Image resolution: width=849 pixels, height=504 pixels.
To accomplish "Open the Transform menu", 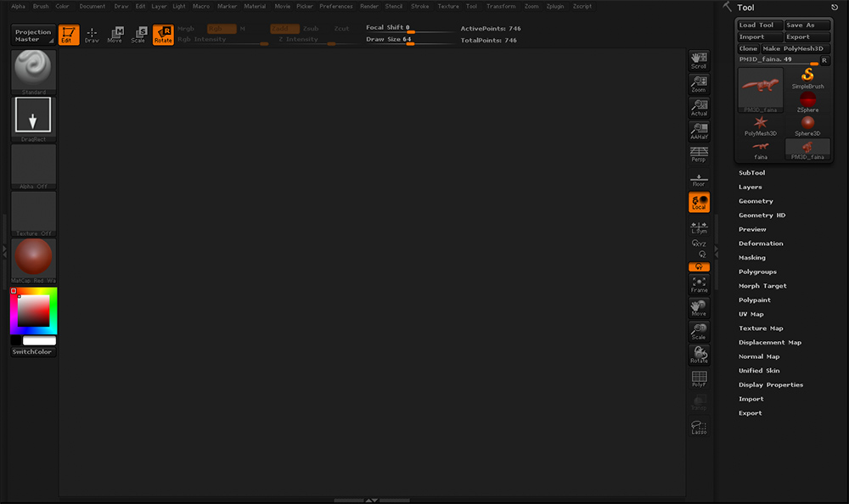I will coord(501,7).
